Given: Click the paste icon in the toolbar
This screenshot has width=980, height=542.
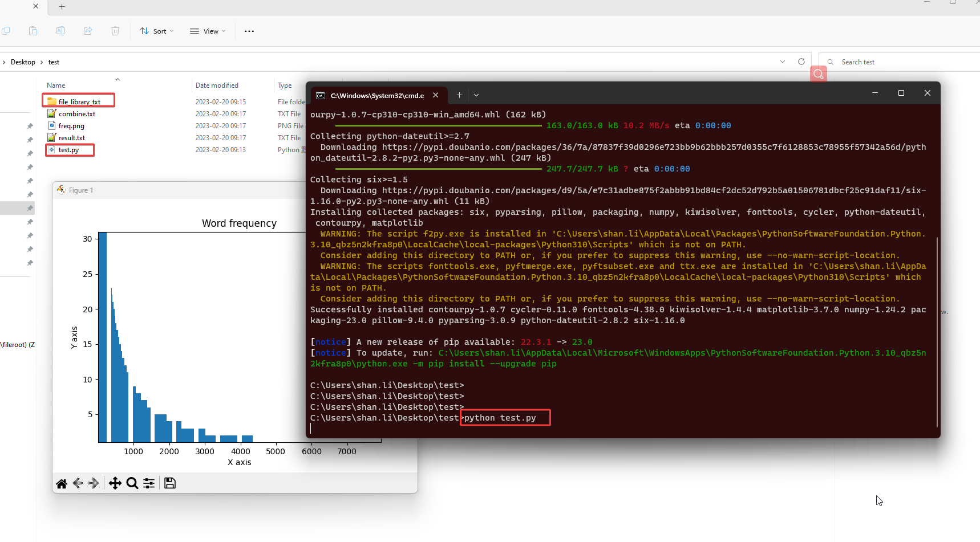Looking at the screenshot, I should point(33,31).
